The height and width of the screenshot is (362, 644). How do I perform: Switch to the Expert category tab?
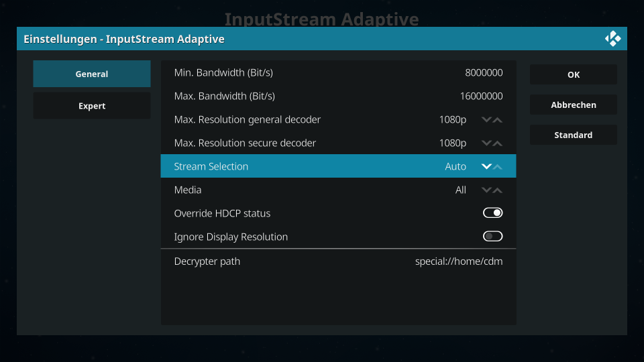tap(92, 105)
